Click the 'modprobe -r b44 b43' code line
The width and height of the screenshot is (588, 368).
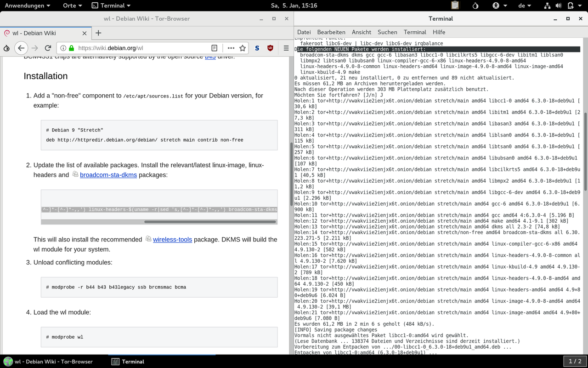(116, 287)
